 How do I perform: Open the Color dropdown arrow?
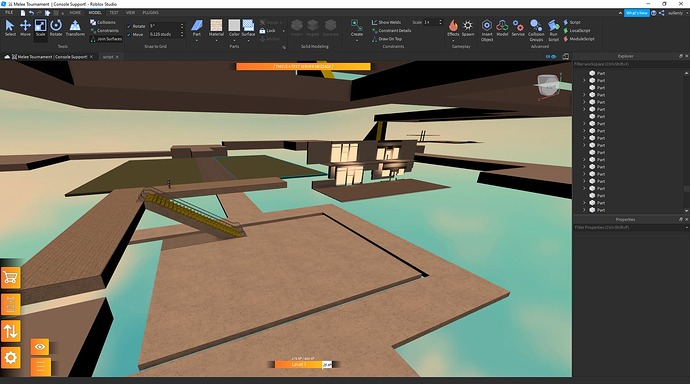point(234,40)
